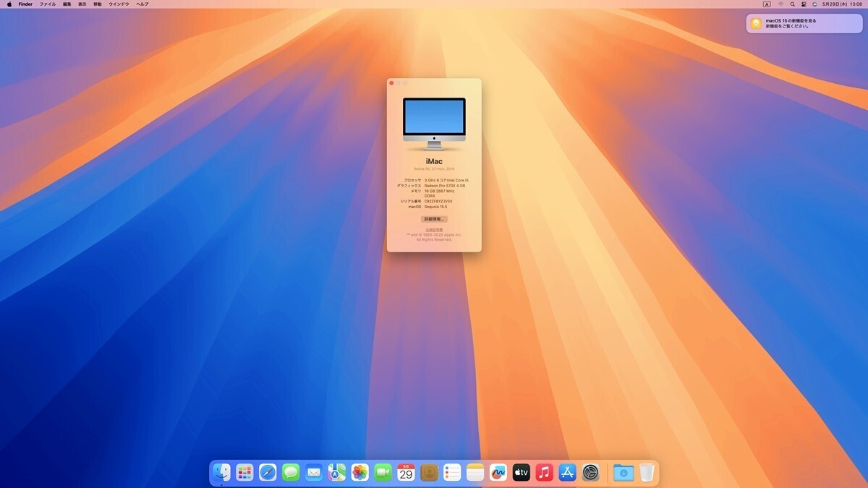Open the 移動 menu
The height and width of the screenshot is (488, 868).
(x=98, y=4)
